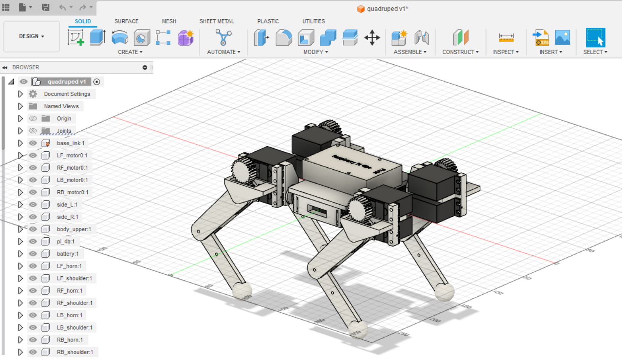Select the Revolve tool
The height and width of the screenshot is (364, 622).
120,38
